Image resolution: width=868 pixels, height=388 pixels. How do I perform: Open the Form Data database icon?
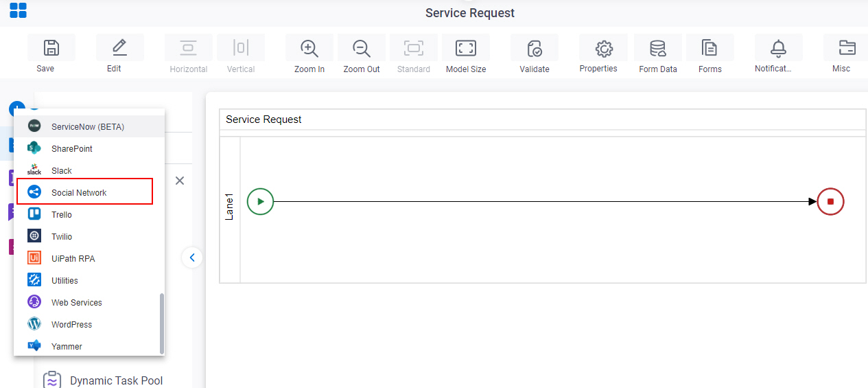pyautogui.click(x=658, y=48)
